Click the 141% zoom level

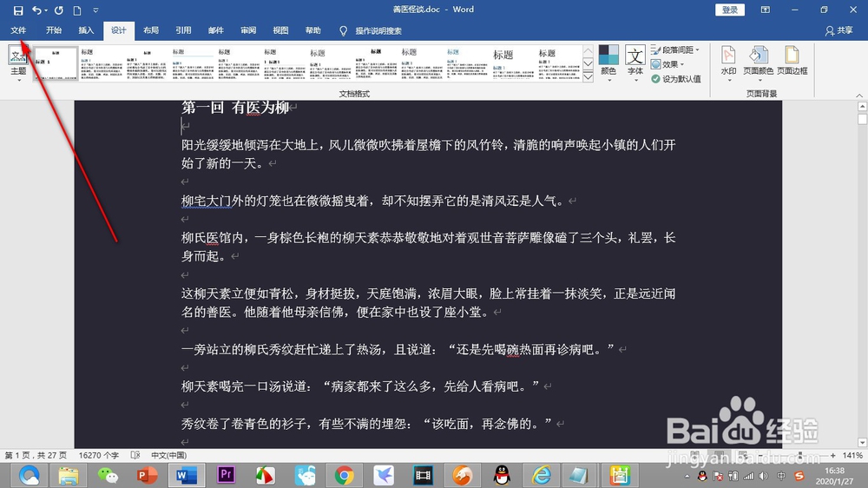click(x=852, y=455)
